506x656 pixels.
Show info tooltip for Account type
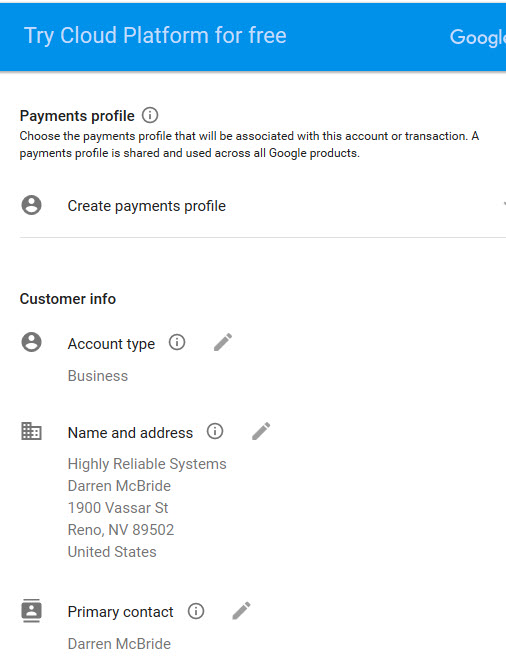point(177,342)
